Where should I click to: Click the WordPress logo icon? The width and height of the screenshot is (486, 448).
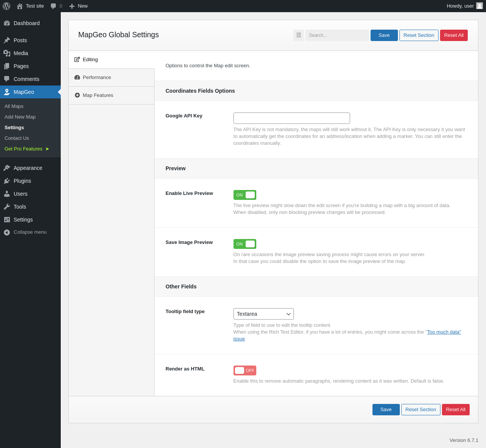[x=6, y=6]
